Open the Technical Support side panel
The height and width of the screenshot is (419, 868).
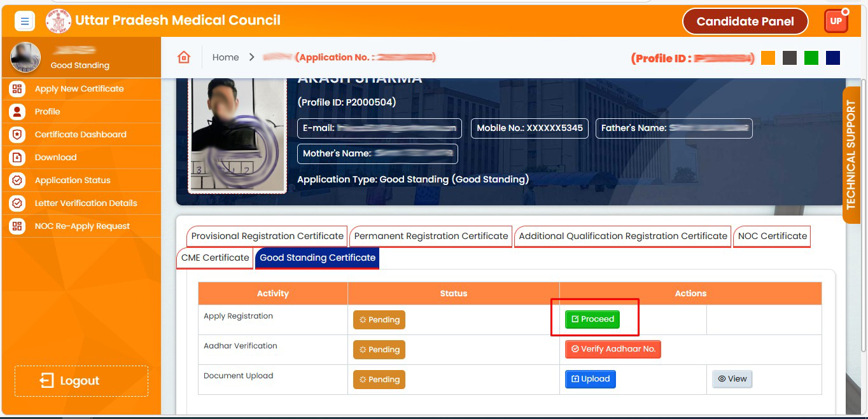851,155
